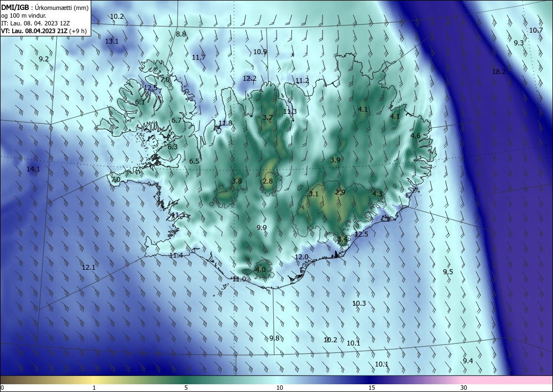Screen dimensions: 553x392
Task: Select the 4.3 value label
Action: 377,194
